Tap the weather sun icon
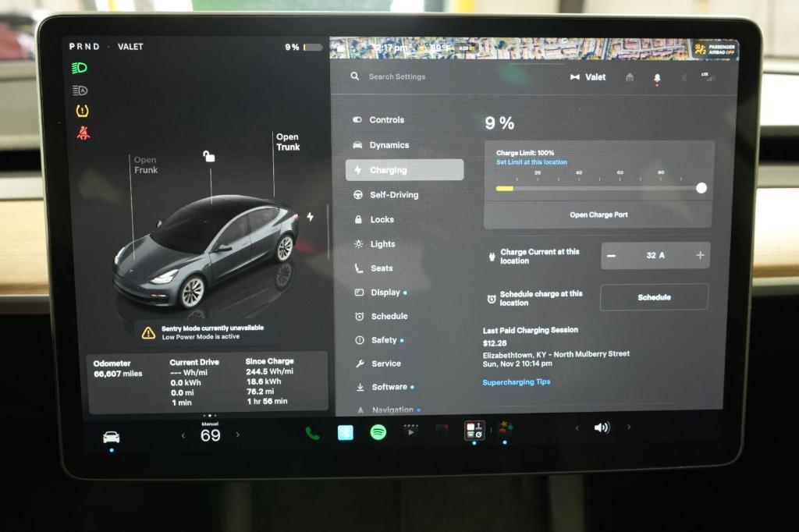 tap(422, 48)
